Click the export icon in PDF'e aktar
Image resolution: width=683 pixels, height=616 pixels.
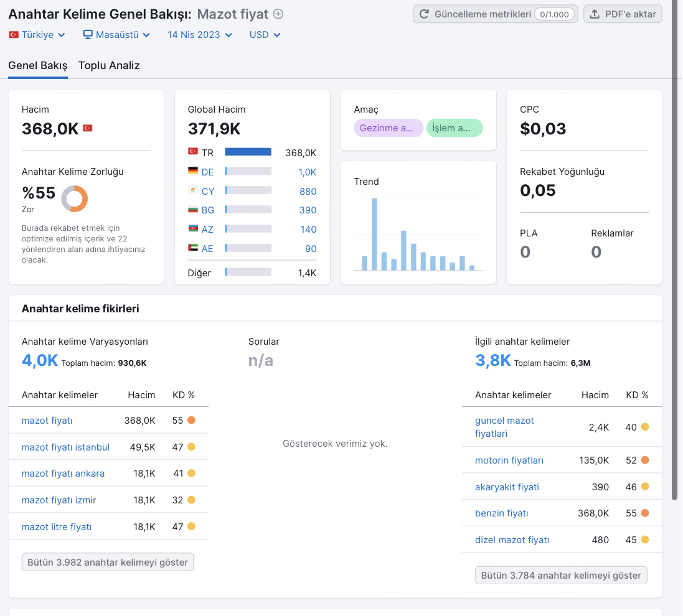[595, 14]
